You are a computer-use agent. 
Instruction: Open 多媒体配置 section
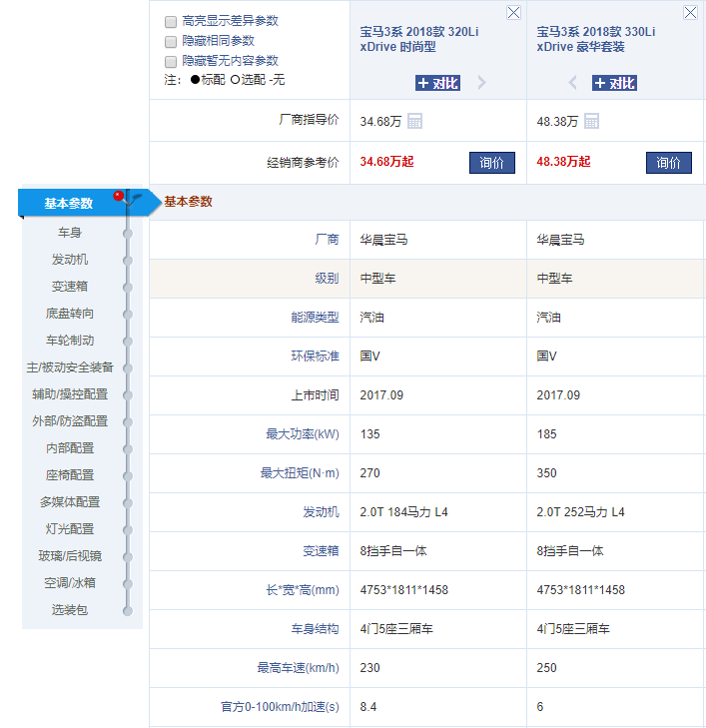[70, 502]
